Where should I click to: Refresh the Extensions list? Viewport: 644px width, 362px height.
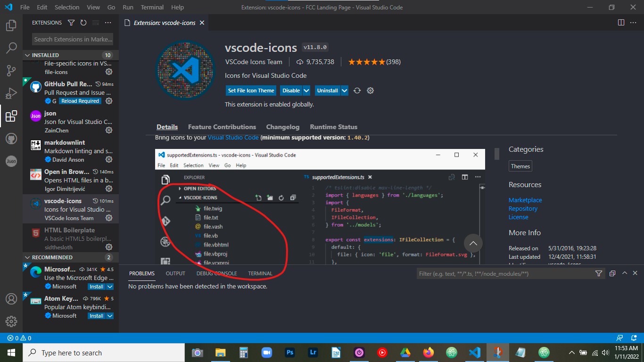[x=83, y=22]
